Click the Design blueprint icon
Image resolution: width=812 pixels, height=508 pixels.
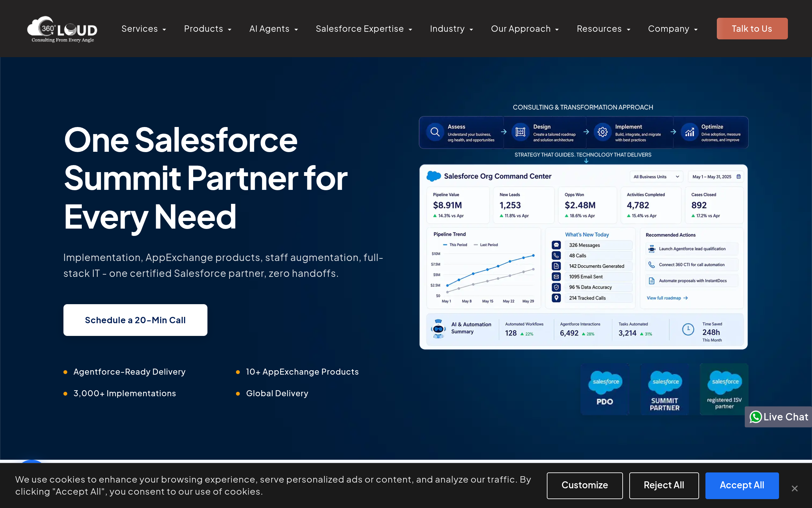click(521, 132)
